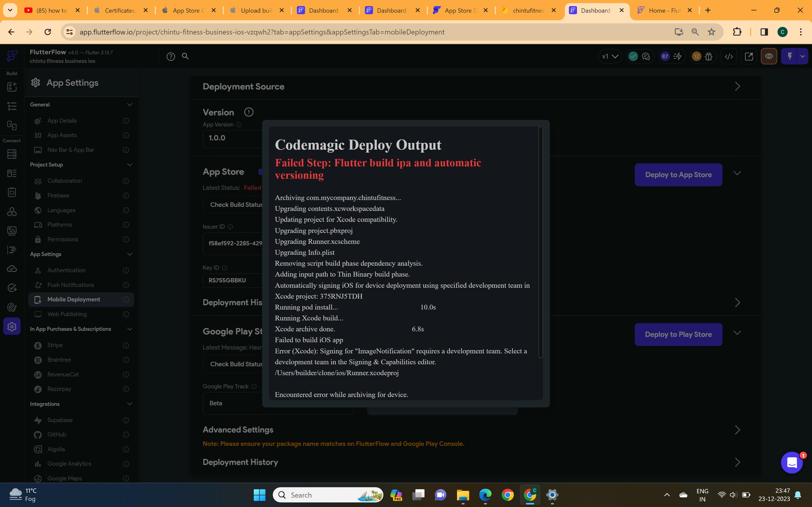Open the comments chat icon in the toolbar
Screen dimensions: 812x507
coord(646,56)
